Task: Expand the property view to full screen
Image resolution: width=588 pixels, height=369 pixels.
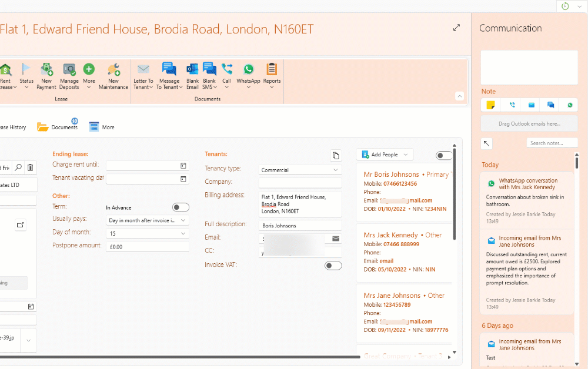Action: point(457,28)
